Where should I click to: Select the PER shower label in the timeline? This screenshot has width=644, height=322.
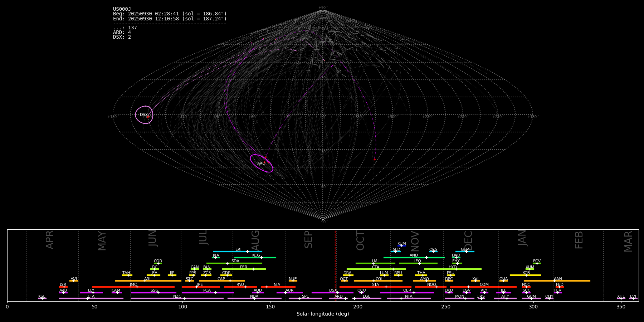tap(244, 267)
